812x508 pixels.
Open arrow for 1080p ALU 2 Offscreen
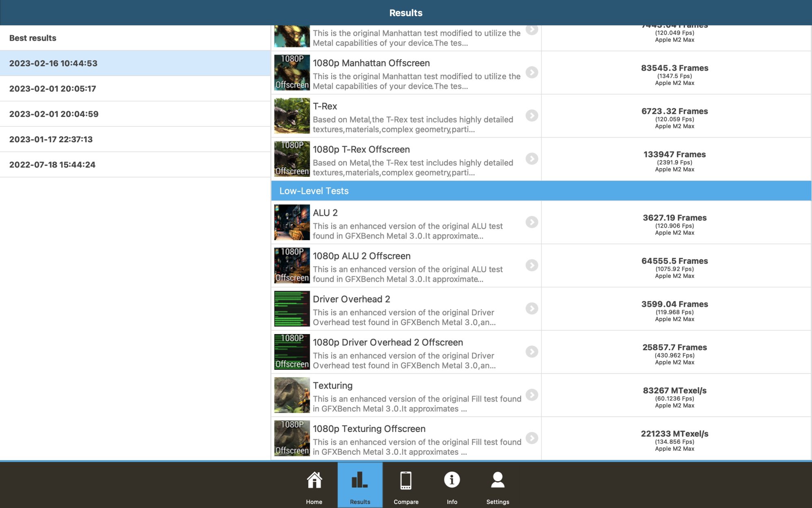pyautogui.click(x=531, y=265)
